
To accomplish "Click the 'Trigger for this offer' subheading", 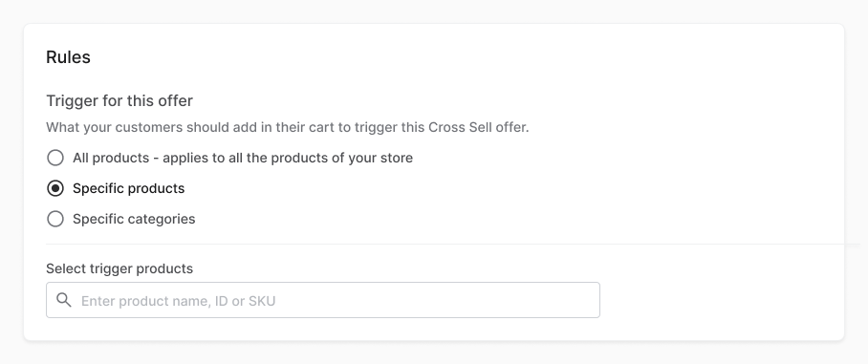I will [x=119, y=100].
